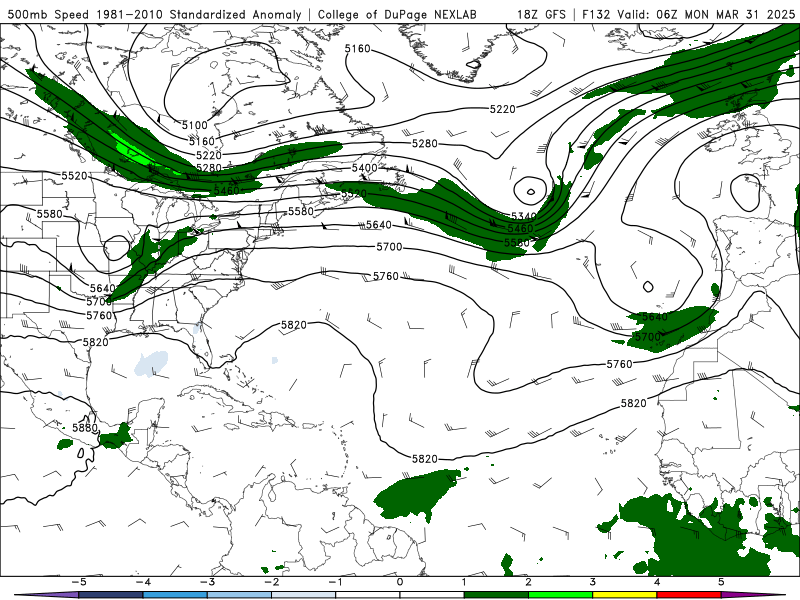Click the pale blue -2 to -1 colorbar segment
Screen dimensions: 800x600
304,595
